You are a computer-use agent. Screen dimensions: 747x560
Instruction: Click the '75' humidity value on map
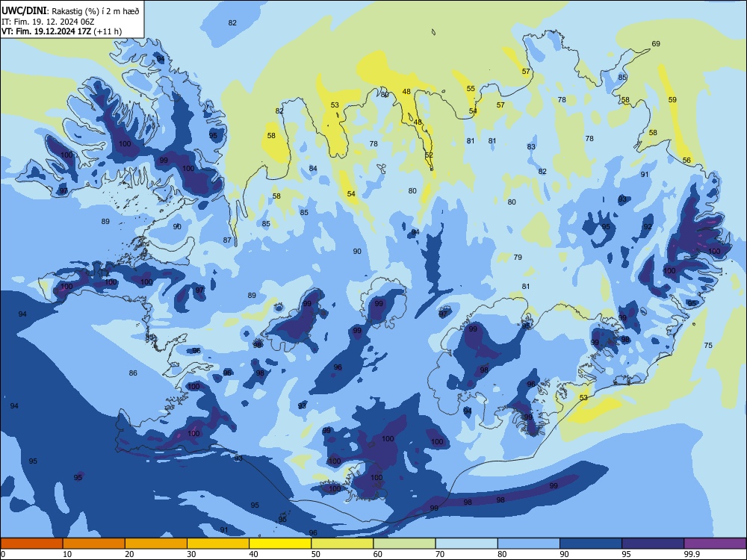[708, 345]
